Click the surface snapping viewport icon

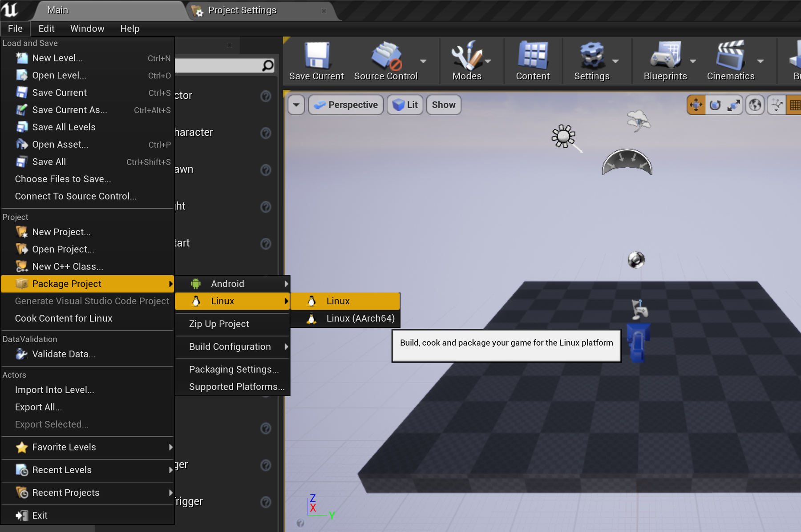point(777,105)
